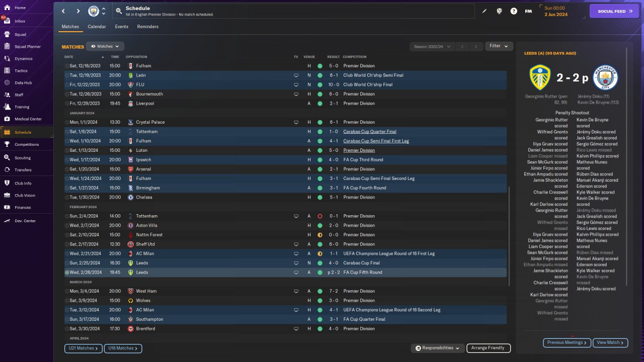Open the FM menu icon
The height and width of the screenshot is (362, 644).
coord(528,11)
